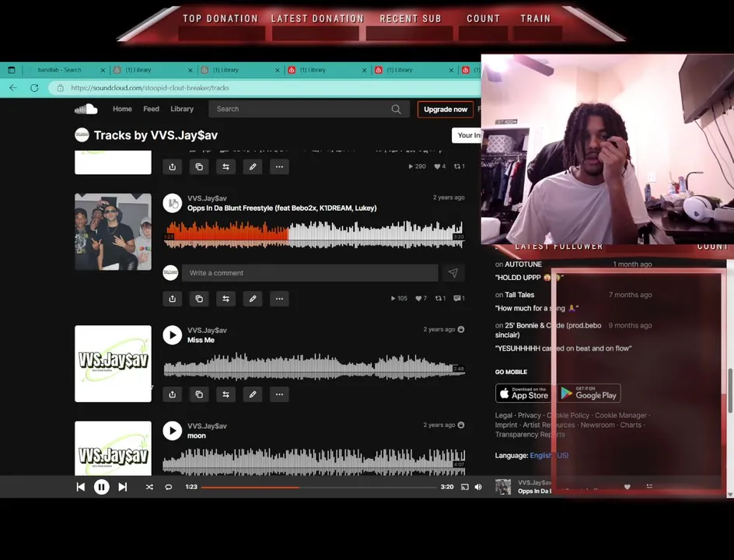734x560 pixels.
Task: Reload the page with refresh icon
Action: pyautogui.click(x=34, y=88)
